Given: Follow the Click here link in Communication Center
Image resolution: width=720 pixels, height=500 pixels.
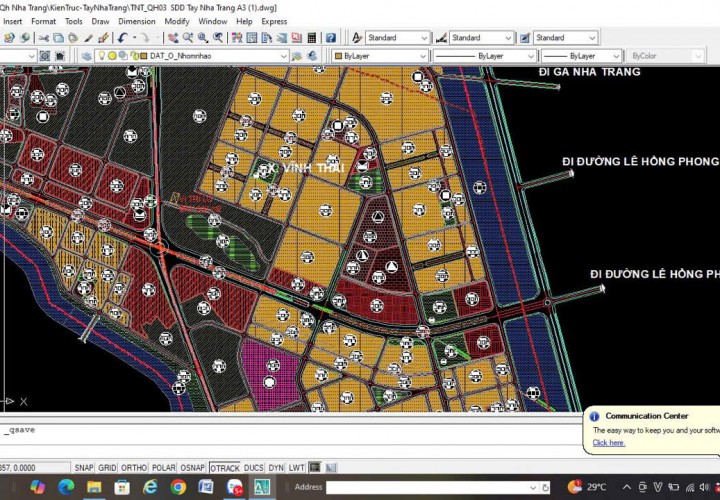Looking at the screenshot, I should 608,443.
